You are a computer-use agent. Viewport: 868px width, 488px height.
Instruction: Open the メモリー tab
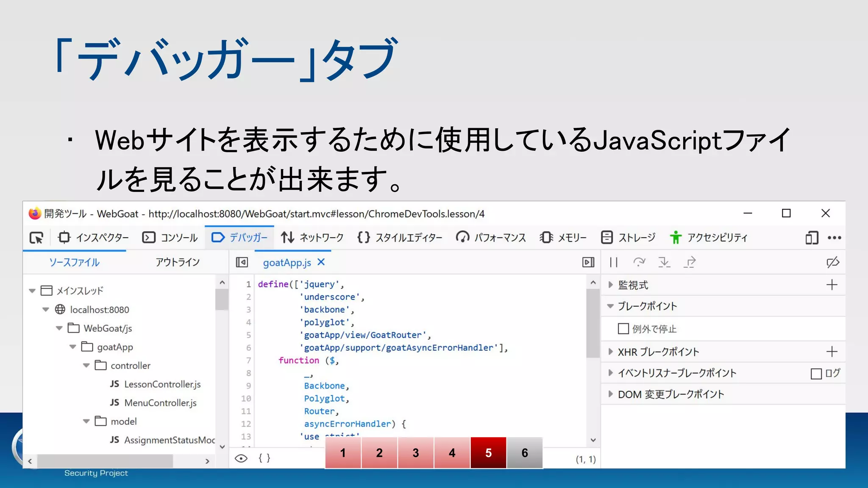[x=563, y=238]
